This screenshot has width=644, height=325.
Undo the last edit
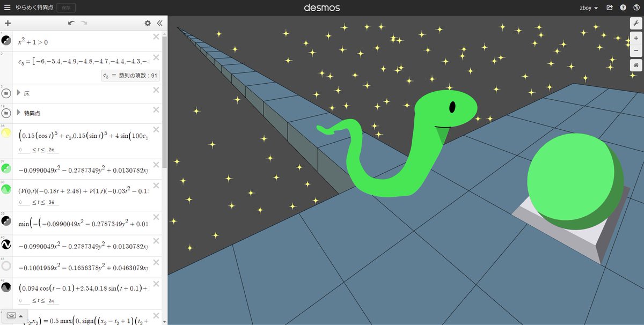click(71, 23)
